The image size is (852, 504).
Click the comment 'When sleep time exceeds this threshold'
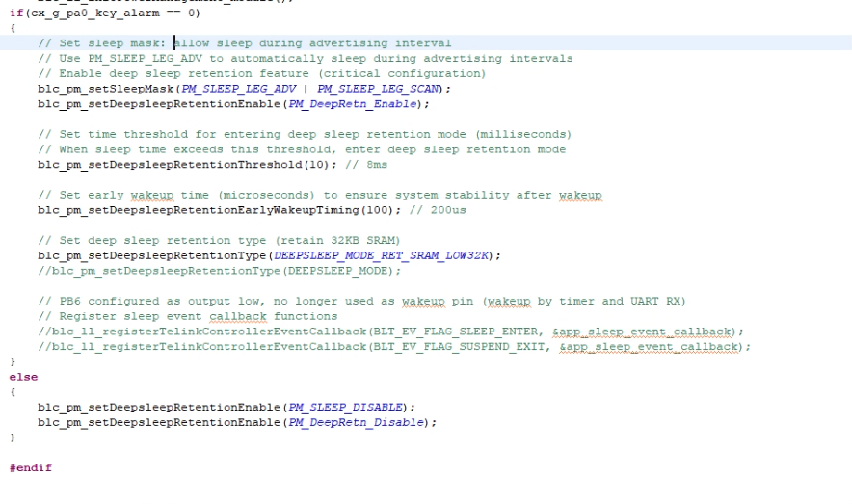pyautogui.click(x=302, y=149)
